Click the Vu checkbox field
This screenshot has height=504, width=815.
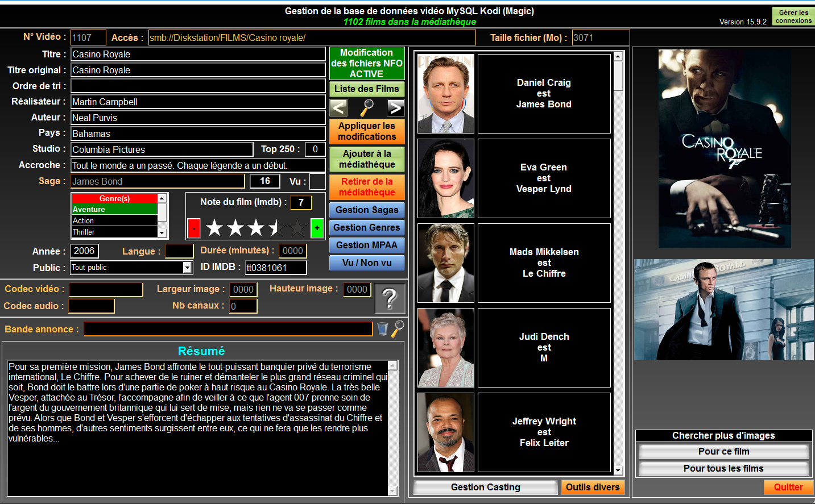click(317, 181)
